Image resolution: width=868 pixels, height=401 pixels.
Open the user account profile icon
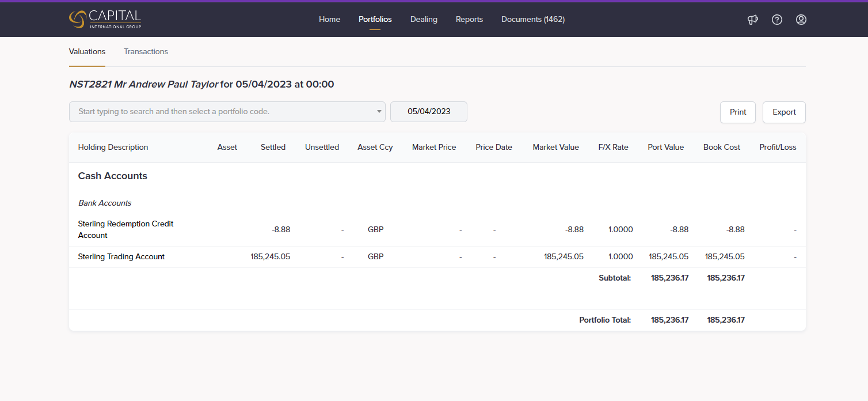tap(801, 20)
